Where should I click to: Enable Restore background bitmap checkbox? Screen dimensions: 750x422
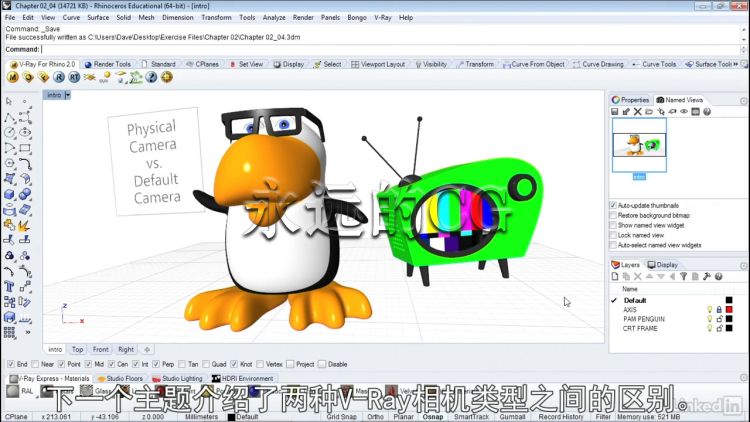pyautogui.click(x=613, y=215)
